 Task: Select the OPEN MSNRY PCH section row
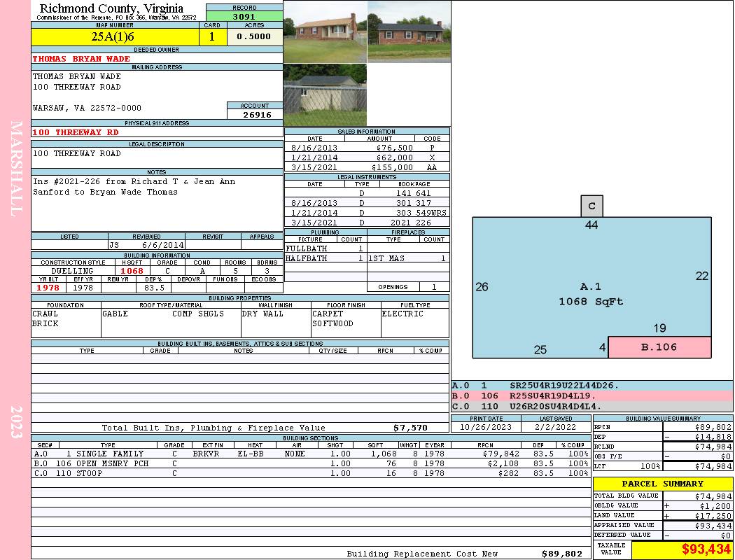311,463
